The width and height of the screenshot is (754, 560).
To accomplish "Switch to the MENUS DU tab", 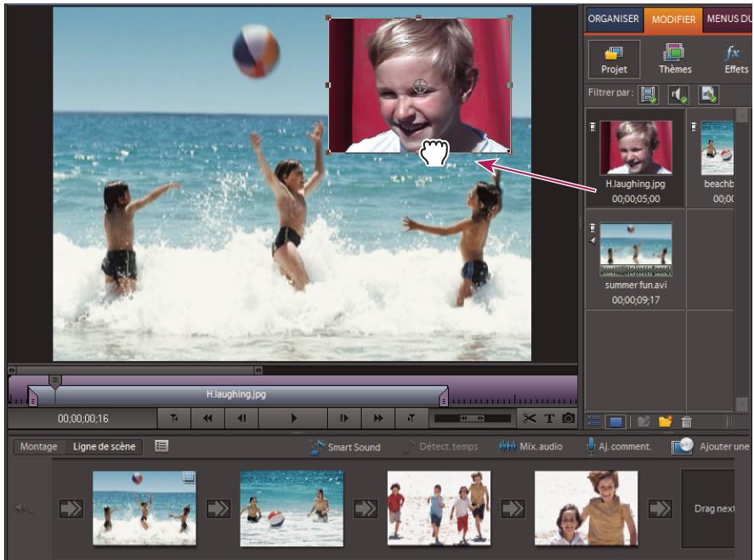I will pyautogui.click(x=728, y=20).
